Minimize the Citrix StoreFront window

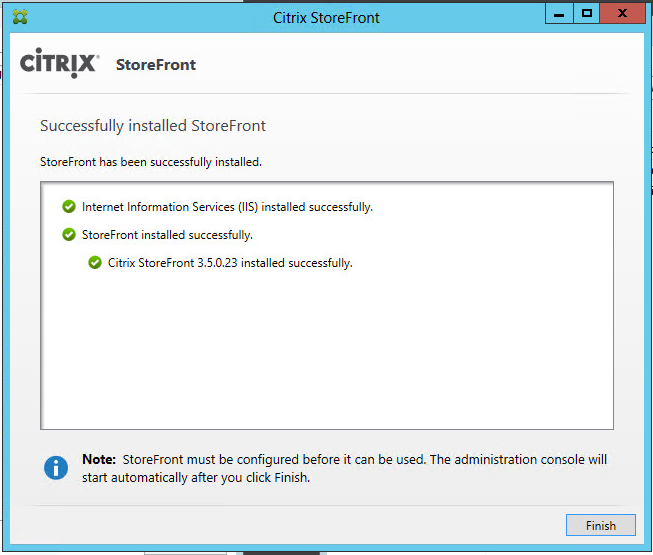pos(559,14)
